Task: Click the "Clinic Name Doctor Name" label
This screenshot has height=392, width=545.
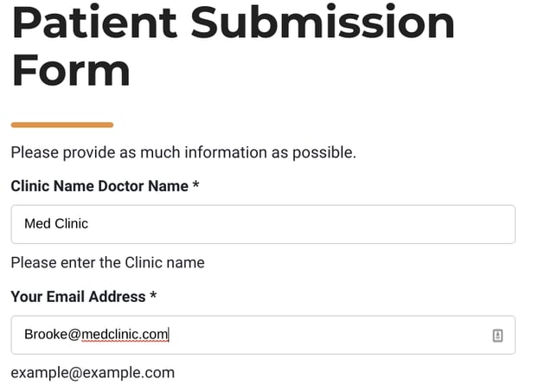Action: click(99, 186)
